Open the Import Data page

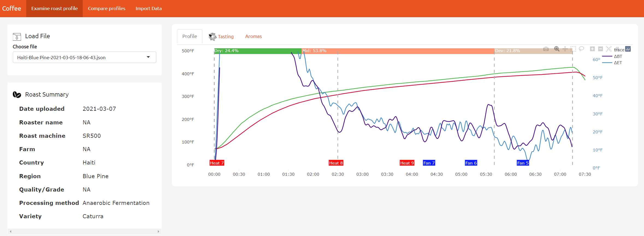click(x=149, y=8)
